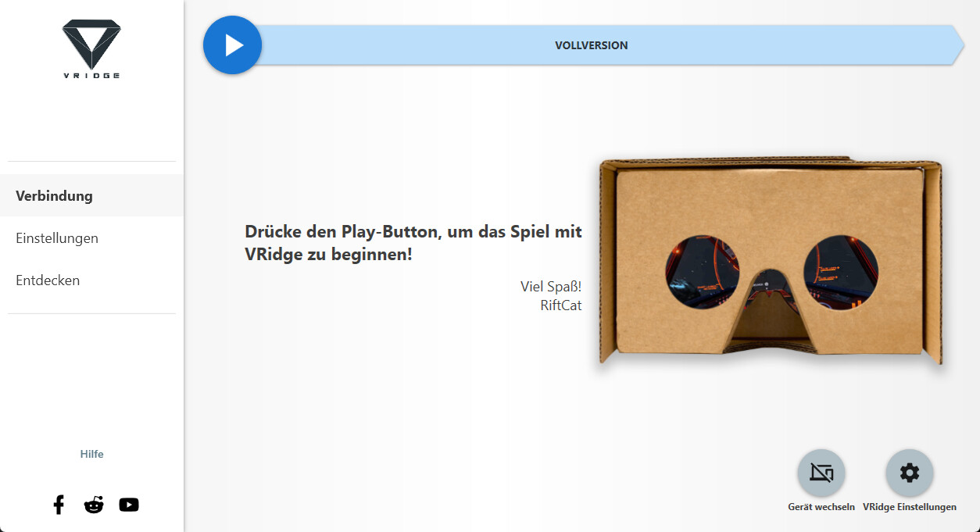Click the cardboard headset picture
The image size is (980, 532).
771,262
